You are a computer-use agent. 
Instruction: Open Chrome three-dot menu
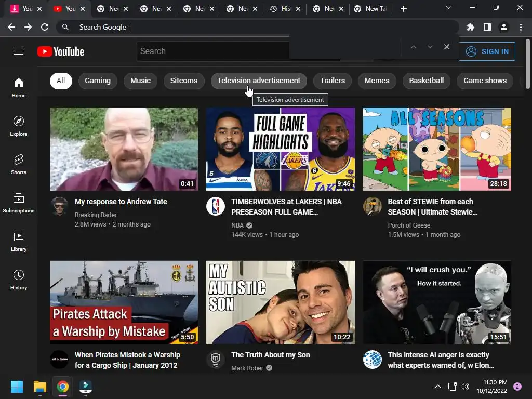(x=521, y=27)
